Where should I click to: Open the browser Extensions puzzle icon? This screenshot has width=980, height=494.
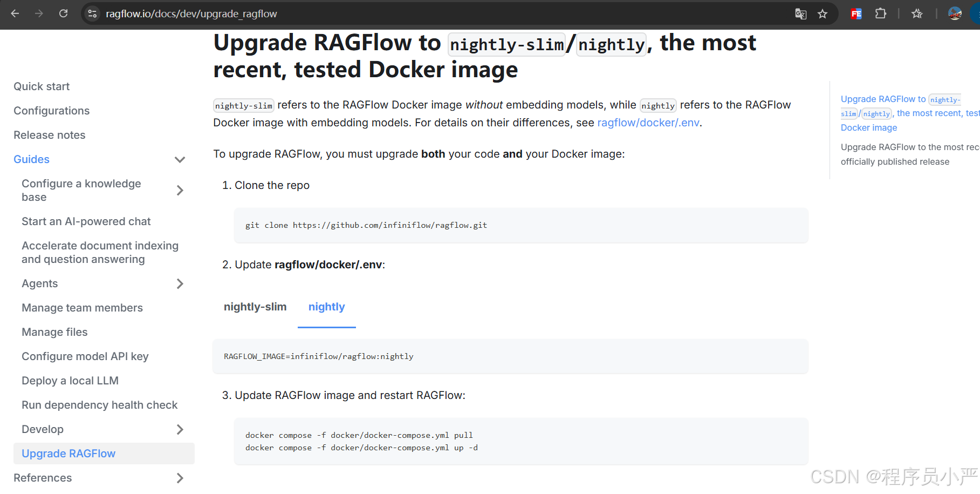click(881, 13)
